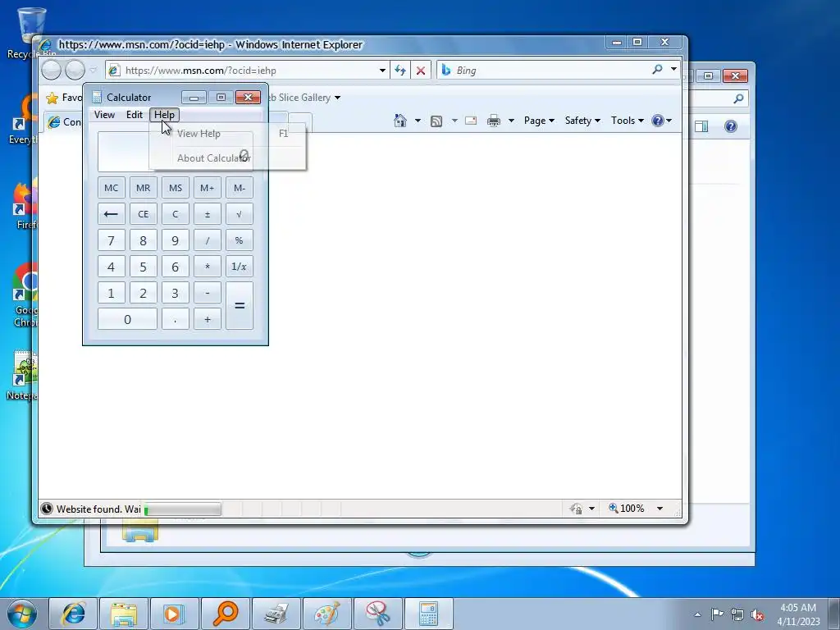Image resolution: width=840 pixels, height=630 pixels.
Task: Click the percent key on Calculator
Action: pyautogui.click(x=240, y=240)
